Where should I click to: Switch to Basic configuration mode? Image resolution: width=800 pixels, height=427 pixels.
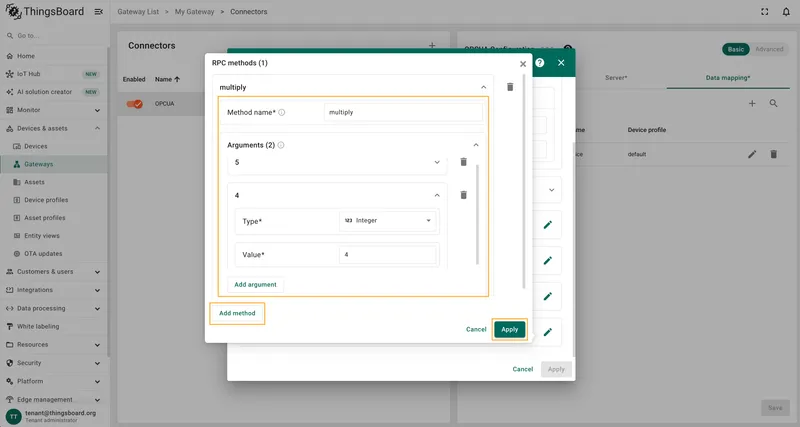click(x=736, y=49)
